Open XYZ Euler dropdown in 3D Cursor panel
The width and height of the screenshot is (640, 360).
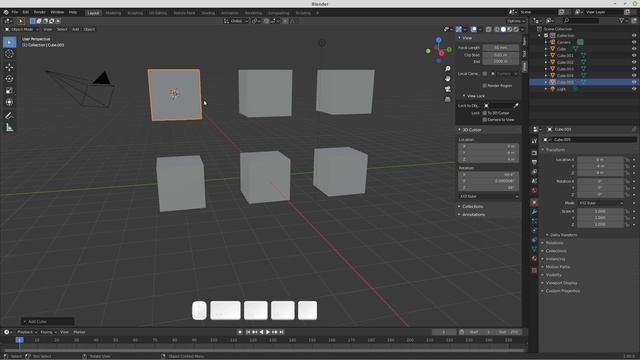pos(489,196)
